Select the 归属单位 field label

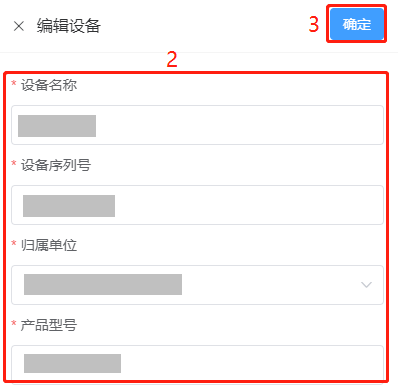[x=49, y=245]
